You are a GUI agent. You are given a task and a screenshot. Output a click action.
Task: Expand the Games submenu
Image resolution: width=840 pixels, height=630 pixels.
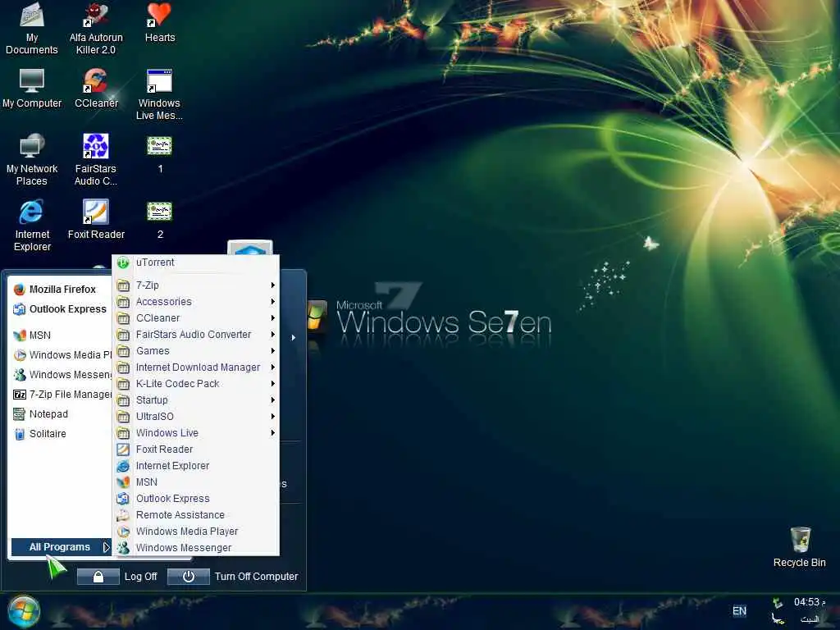196,351
